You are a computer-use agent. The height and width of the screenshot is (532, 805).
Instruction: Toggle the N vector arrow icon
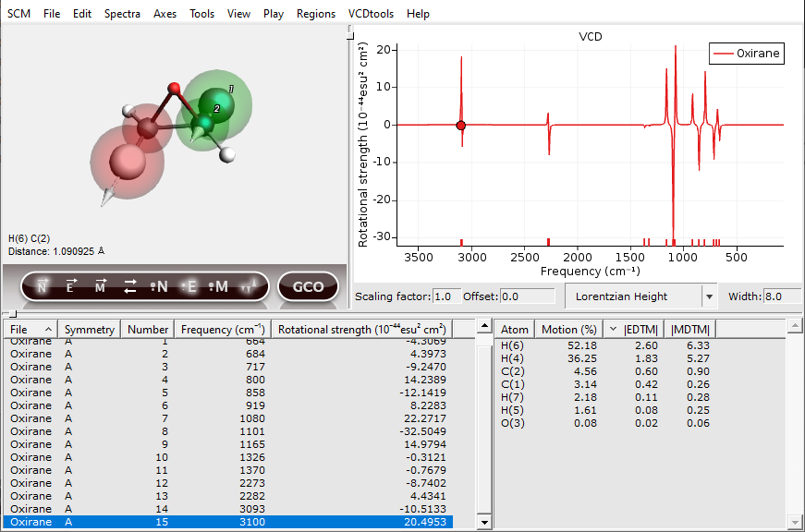pyautogui.click(x=43, y=286)
